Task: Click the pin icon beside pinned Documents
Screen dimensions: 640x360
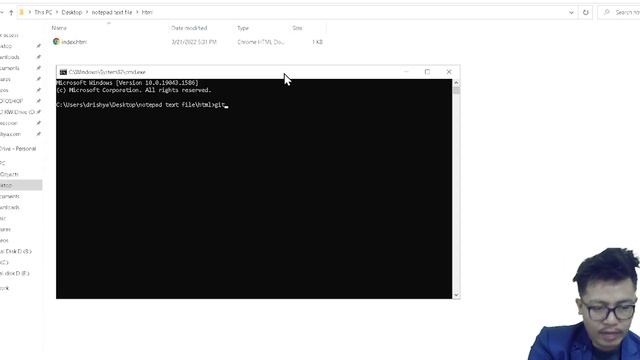Action: click(39, 68)
